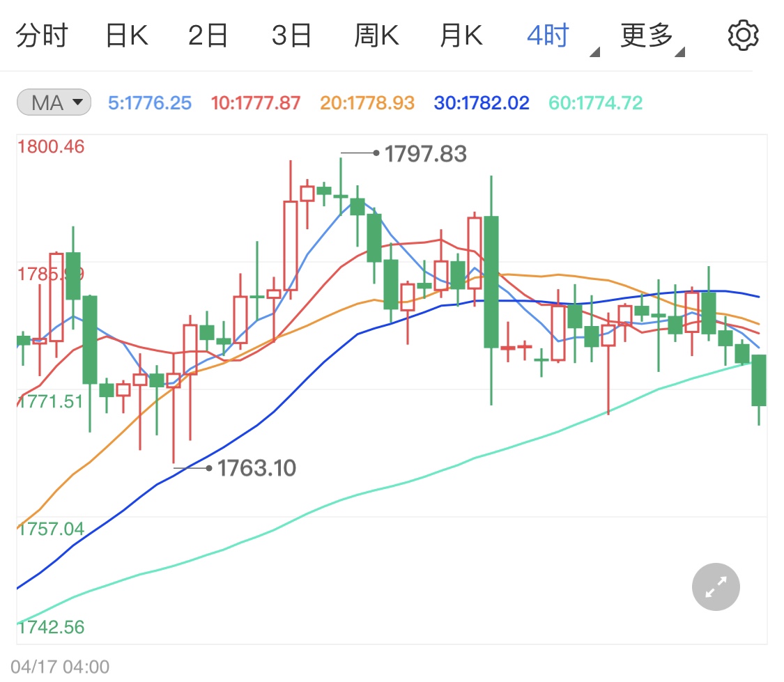Click the 1800.46 price axis label

pyautogui.click(x=50, y=147)
